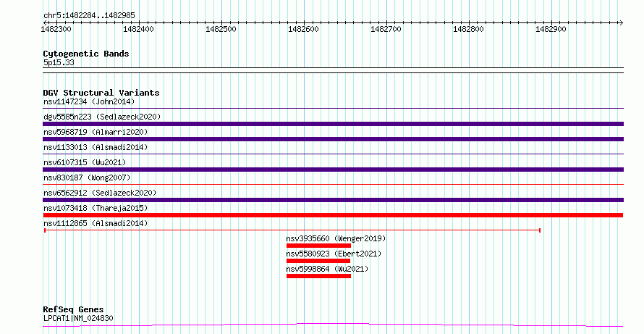Select the nsv6107315 (Wu2021) variant label
Image resolution: width=644 pixels, height=334 pixels.
tap(85, 162)
